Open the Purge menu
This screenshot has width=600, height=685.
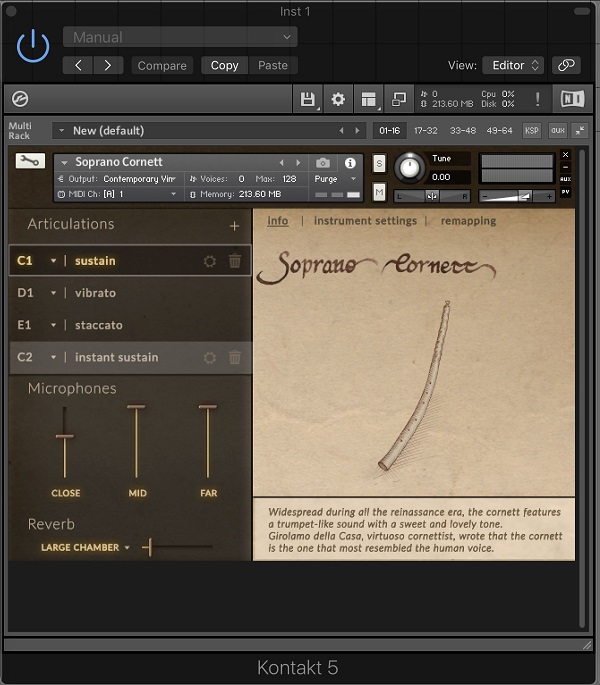(x=335, y=179)
